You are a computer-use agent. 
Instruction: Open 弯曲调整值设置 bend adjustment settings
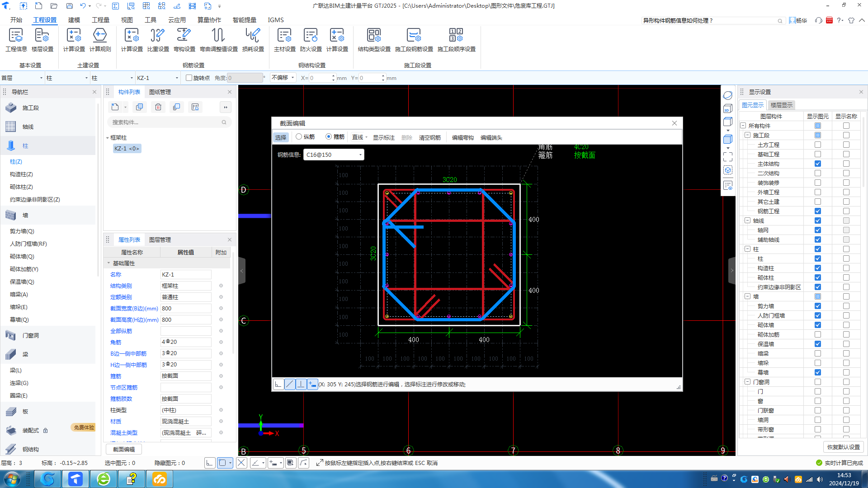[218, 40]
